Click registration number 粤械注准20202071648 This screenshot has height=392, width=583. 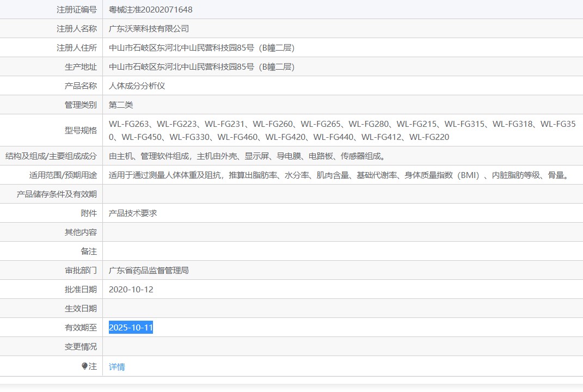[151, 10]
